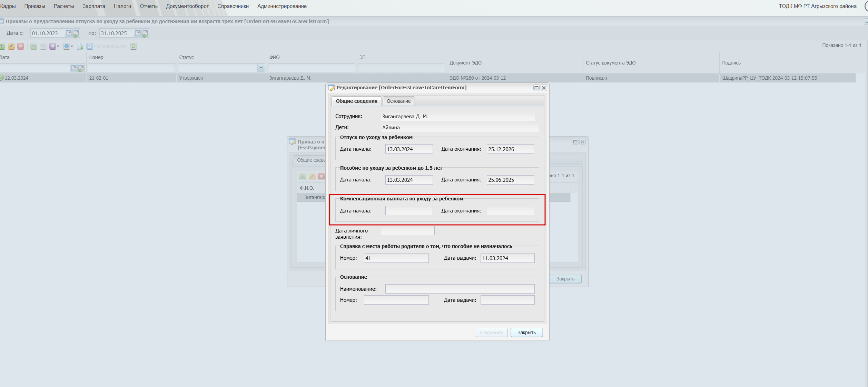
Task: Click compensation payment Дата начала field
Action: pyautogui.click(x=409, y=211)
